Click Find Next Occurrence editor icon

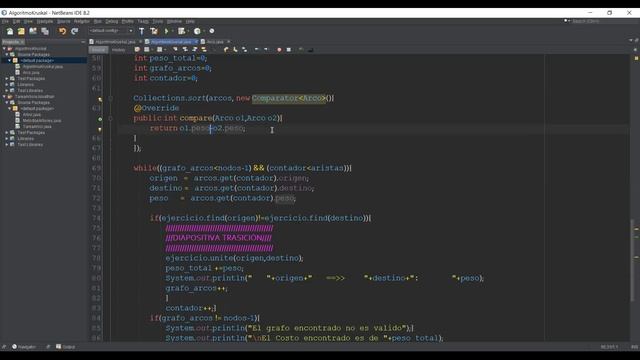[x=195, y=50]
